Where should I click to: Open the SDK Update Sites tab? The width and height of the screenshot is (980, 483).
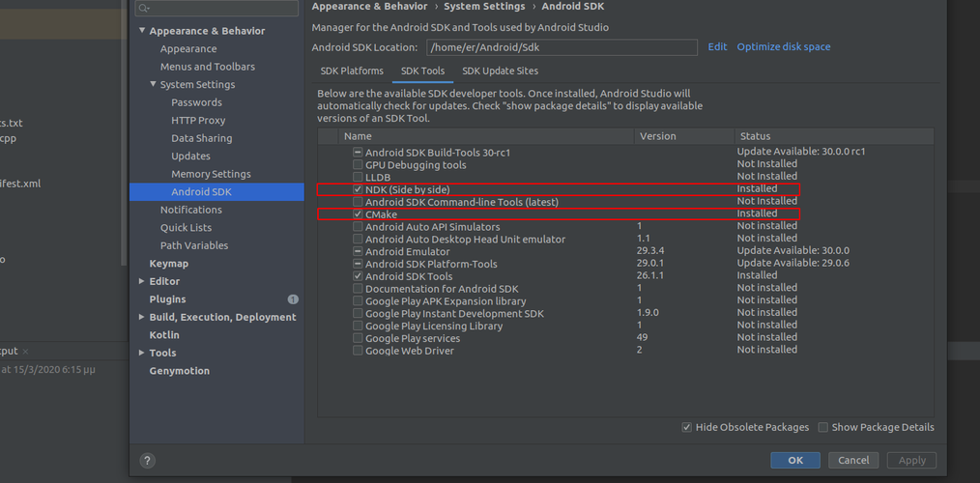(x=500, y=71)
